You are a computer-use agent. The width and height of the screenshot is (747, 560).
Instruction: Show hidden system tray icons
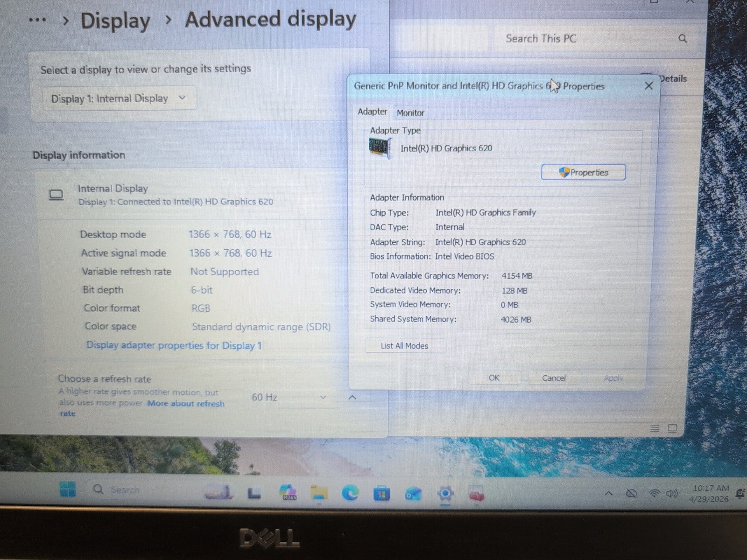pyautogui.click(x=608, y=493)
